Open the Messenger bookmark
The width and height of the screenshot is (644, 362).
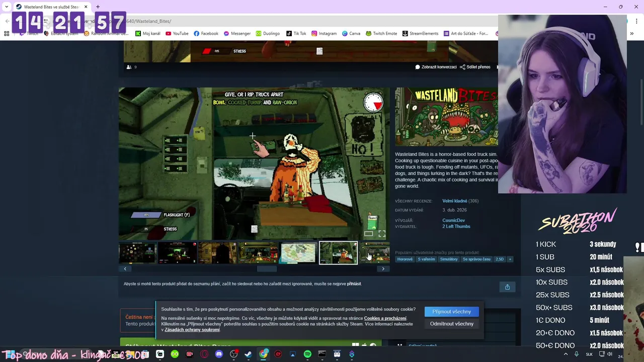click(237, 33)
